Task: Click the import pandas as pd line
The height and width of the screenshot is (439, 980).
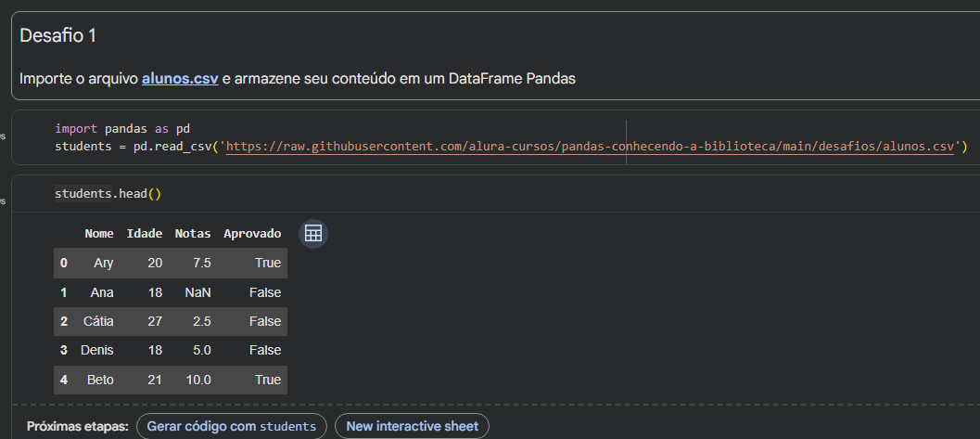Action: 122,129
